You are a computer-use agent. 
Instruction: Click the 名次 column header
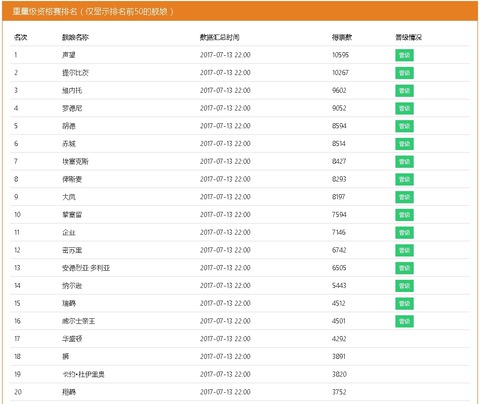coord(20,37)
